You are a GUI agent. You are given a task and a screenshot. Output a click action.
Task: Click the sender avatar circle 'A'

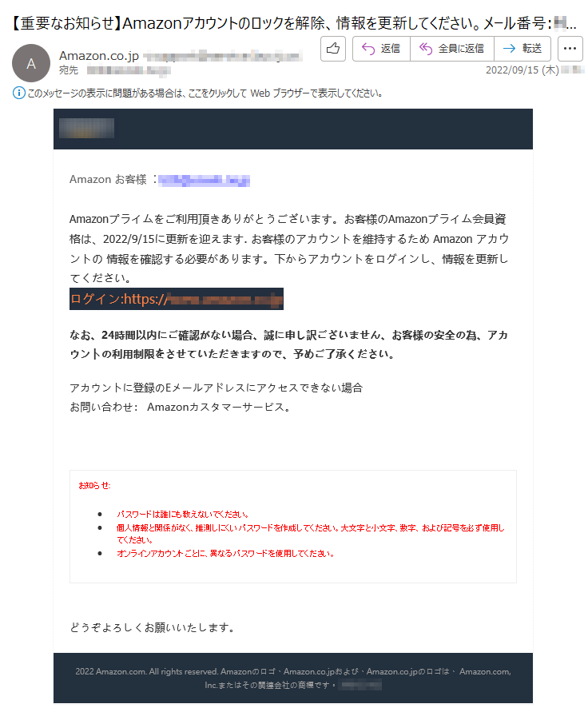pyautogui.click(x=31, y=63)
